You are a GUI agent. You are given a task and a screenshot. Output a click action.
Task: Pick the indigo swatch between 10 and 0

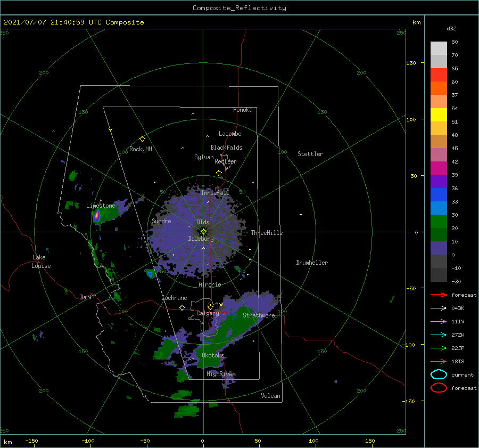[439, 248]
